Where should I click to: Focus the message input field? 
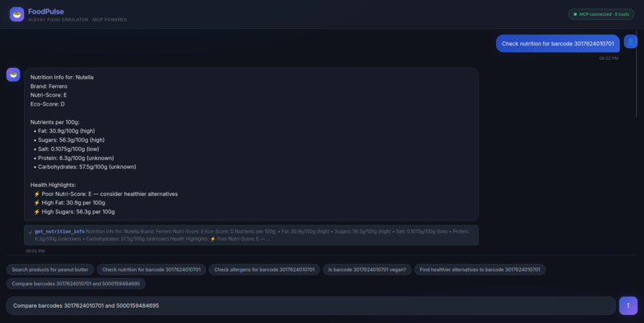click(x=311, y=305)
